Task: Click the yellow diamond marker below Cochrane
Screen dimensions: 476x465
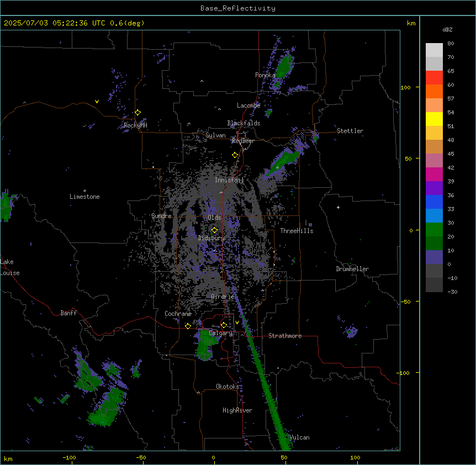Action: tap(188, 326)
